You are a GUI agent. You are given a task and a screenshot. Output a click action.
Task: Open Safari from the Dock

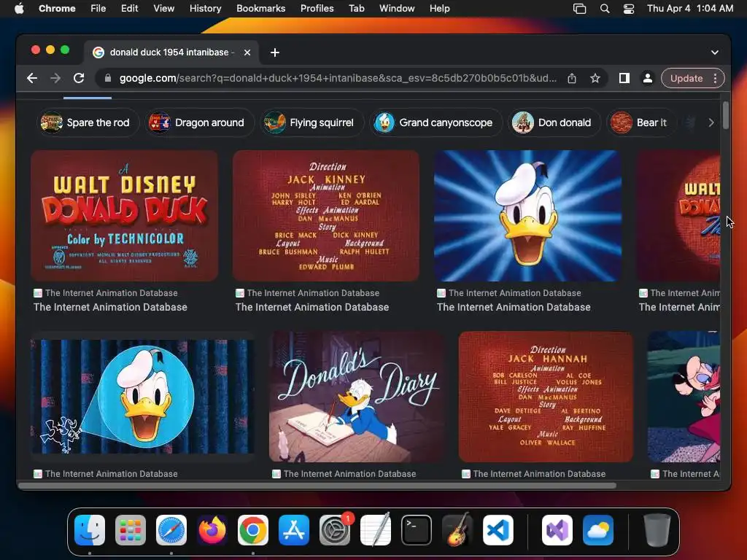pyautogui.click(x=171, y=530)
